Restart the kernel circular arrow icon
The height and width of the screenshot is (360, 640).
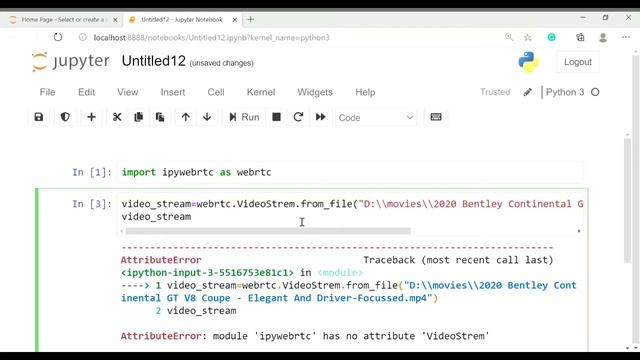298,117
